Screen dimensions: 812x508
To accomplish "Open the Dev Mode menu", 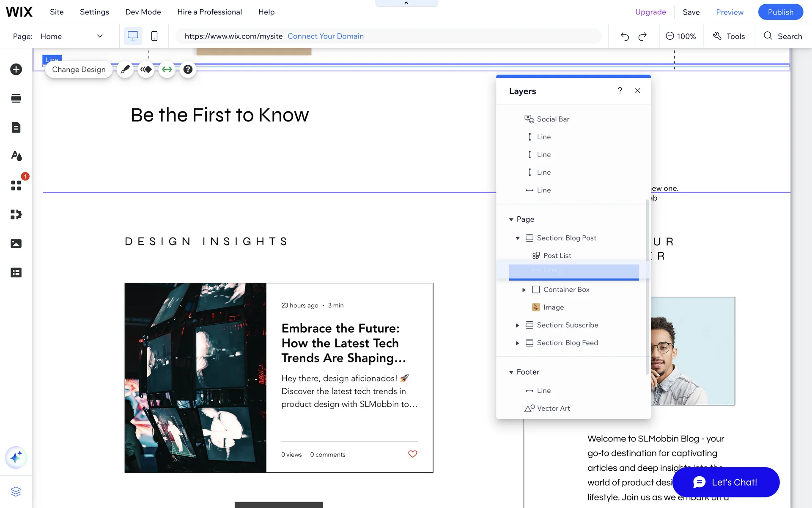I will [143, 12].
